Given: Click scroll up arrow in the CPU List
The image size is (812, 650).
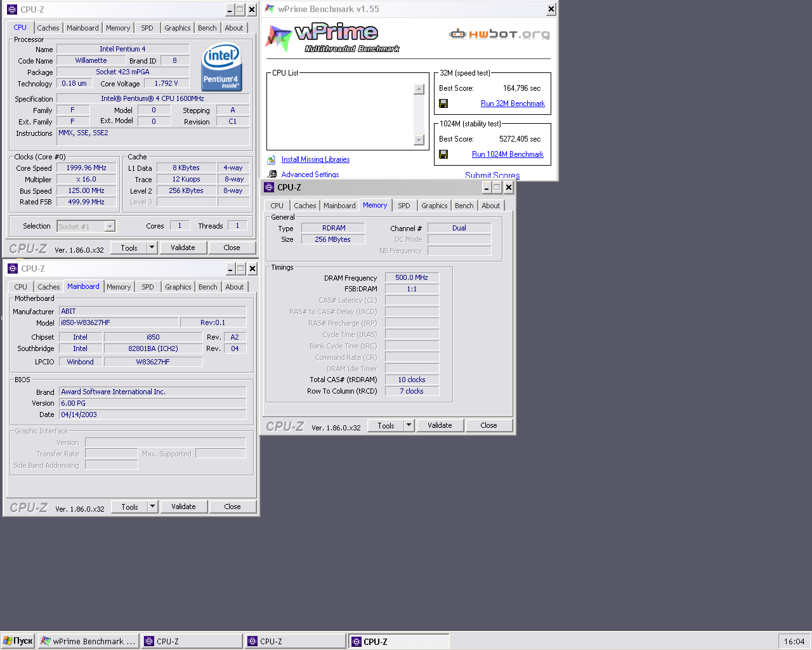Looking at the screenshot, I should [419, 89].
